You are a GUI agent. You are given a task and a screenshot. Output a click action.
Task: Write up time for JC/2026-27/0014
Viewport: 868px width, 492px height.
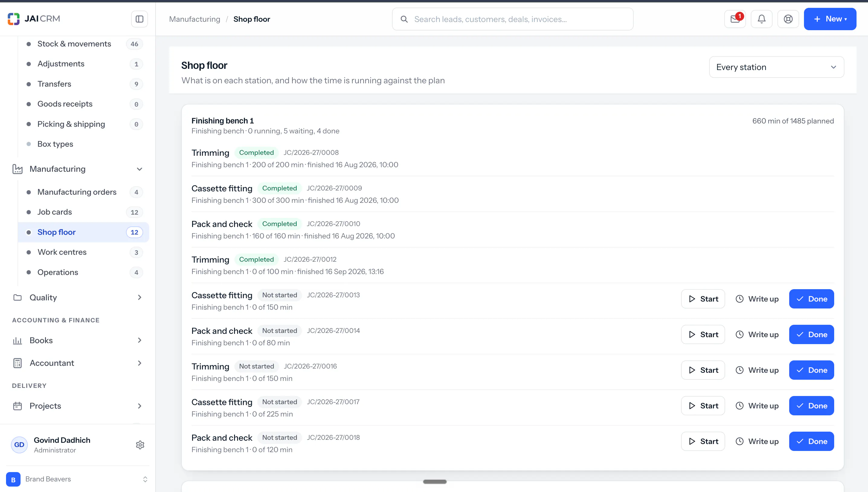point(757,334)
